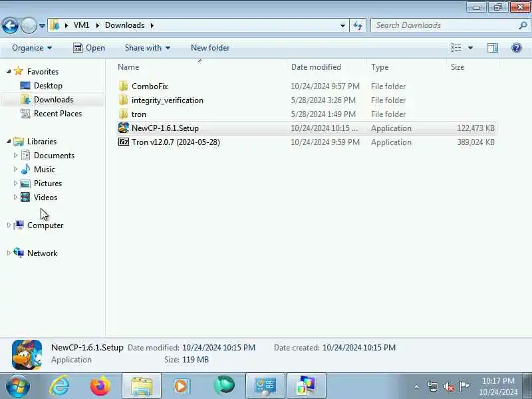Open the address bar history dropdown
The height and width of the screenshot is (399, 532).
tap(342, 25)
